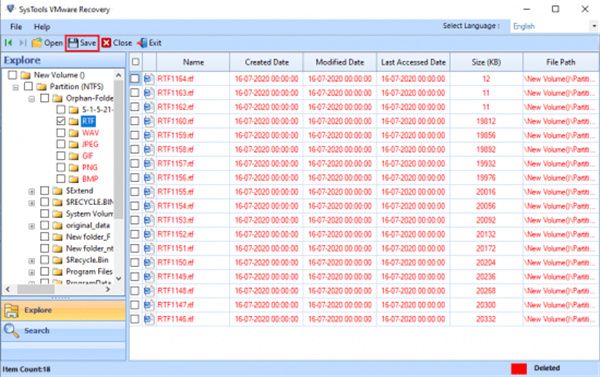600x377 pixels.
Task: Uncheck the RTF folder checkbox
Action: tap(61, 121)
